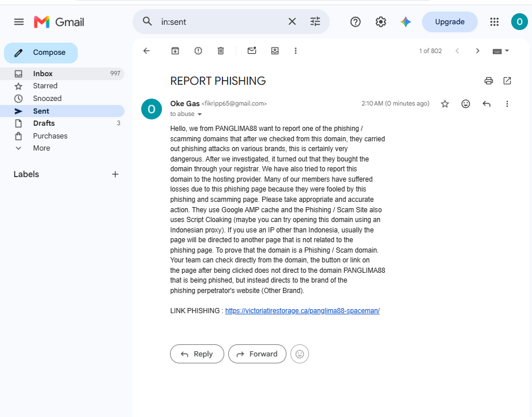
Task: Open the Gemini sparkle icon
Action: click(406, 22)
